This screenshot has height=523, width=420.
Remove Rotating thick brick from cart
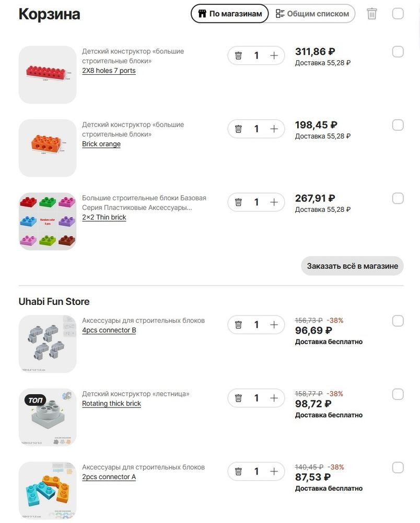click(238, 398)
